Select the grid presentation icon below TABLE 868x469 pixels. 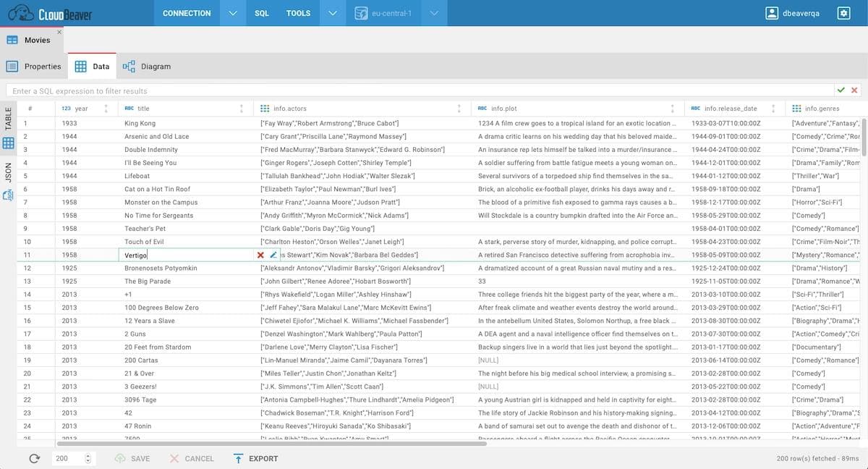[9, 143]
